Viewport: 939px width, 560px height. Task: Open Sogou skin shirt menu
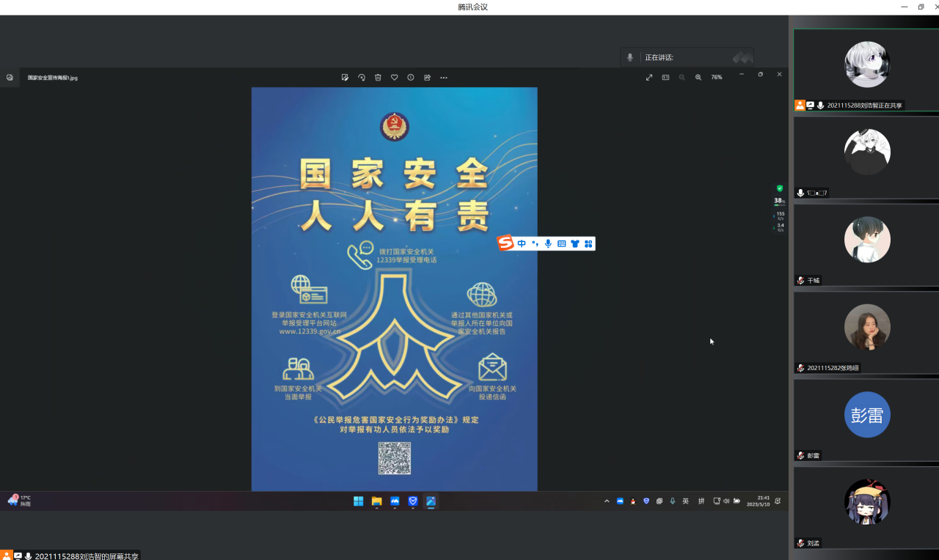pos(574,243)
